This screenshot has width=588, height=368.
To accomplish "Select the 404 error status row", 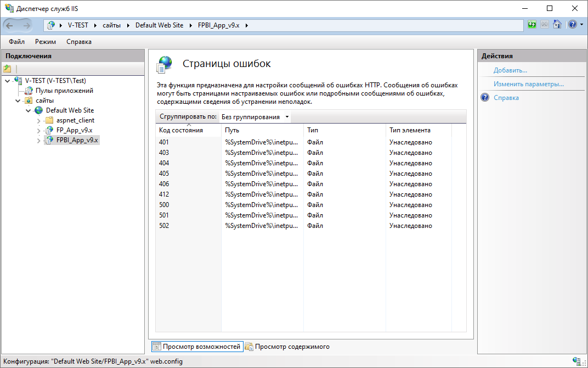I will click(x=164, y=163).
